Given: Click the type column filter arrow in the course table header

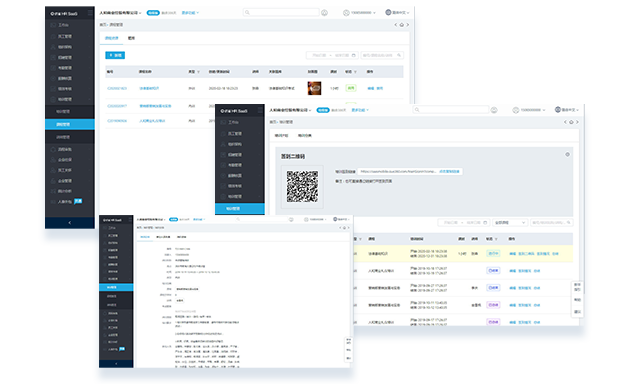Looking at the screenshot, I should pos(198,72).
